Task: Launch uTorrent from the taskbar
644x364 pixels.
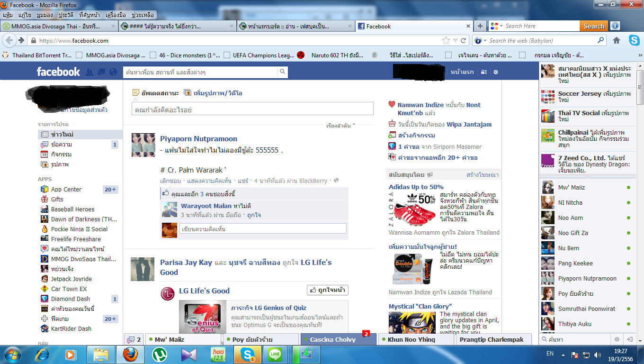Action: (x=160, y=354)
